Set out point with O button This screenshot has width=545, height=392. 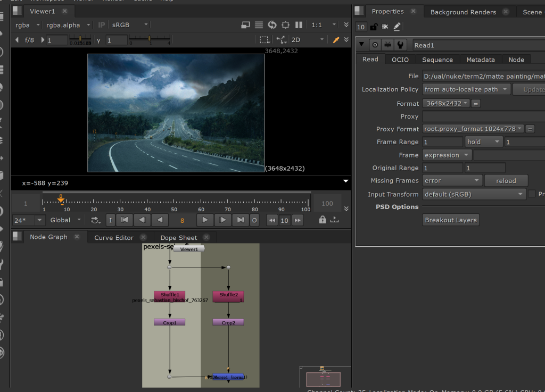click(x=254, y=220)
